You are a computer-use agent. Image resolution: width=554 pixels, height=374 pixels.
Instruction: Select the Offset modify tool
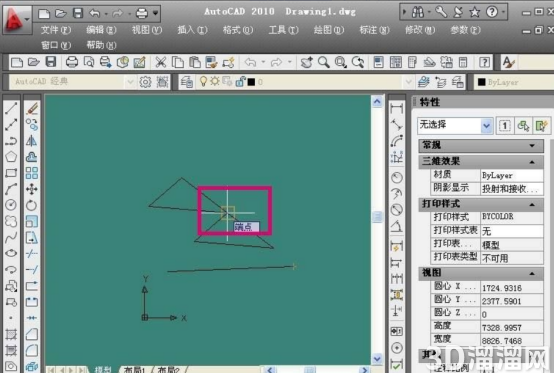point(32,156)
